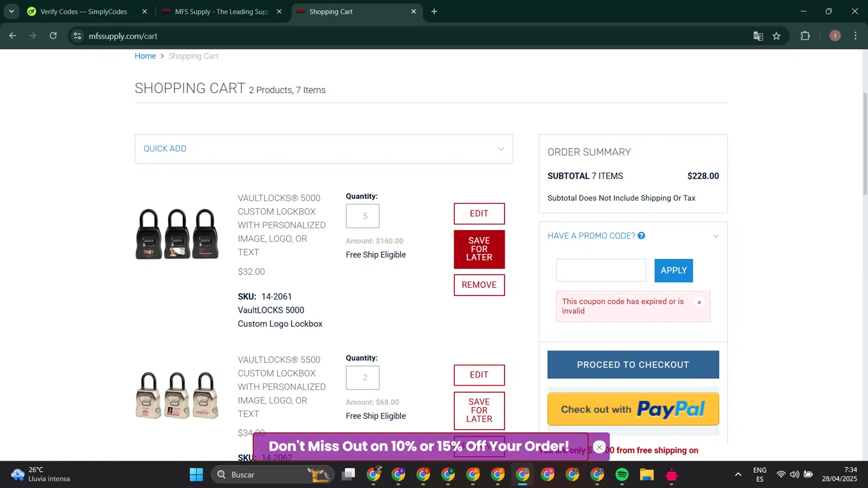Click the promo code input field
This screenshot has width=868, height=488.
pyautogui.click(x=601, y=271)
